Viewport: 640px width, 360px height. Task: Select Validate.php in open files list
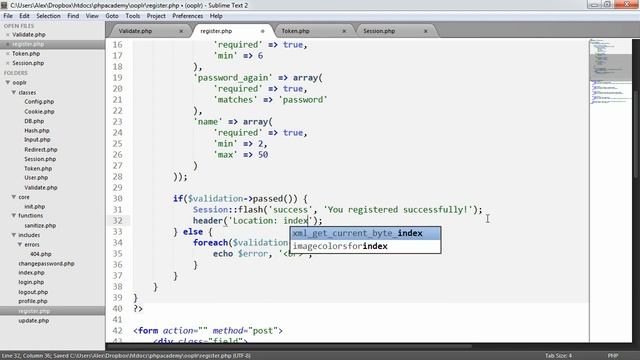coord(29,35)
